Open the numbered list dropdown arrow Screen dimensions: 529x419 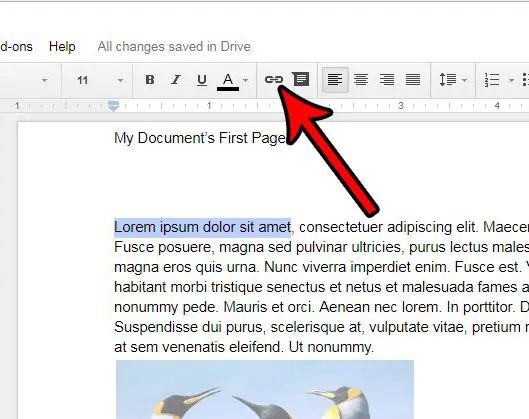(x=511, y=80)
